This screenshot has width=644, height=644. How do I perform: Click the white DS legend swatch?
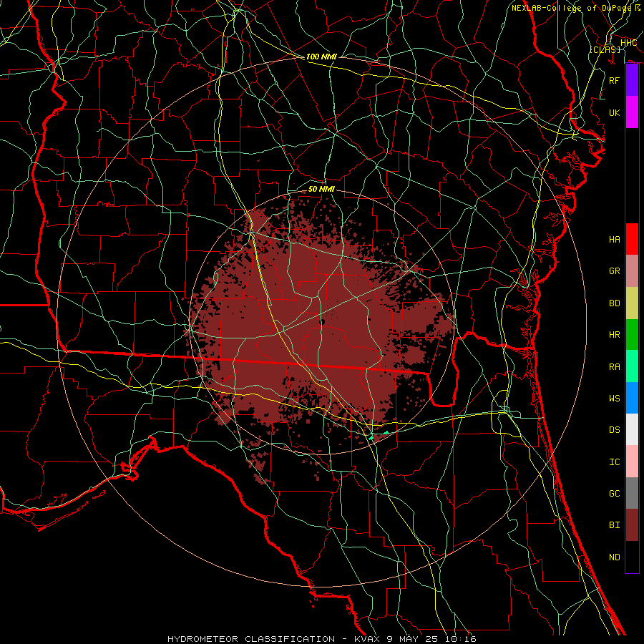tap(632, 429)
